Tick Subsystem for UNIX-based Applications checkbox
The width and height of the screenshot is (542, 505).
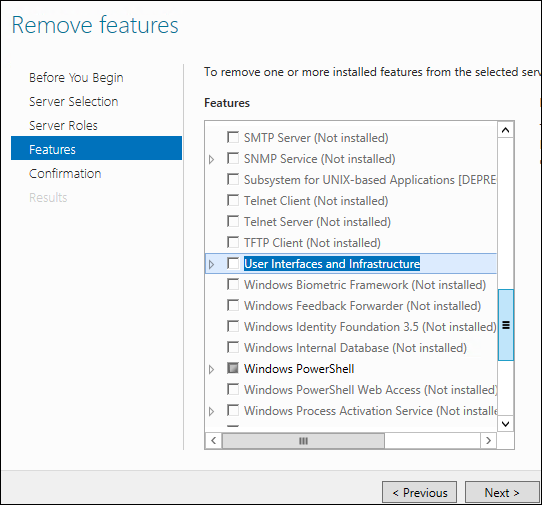[233, 179]
